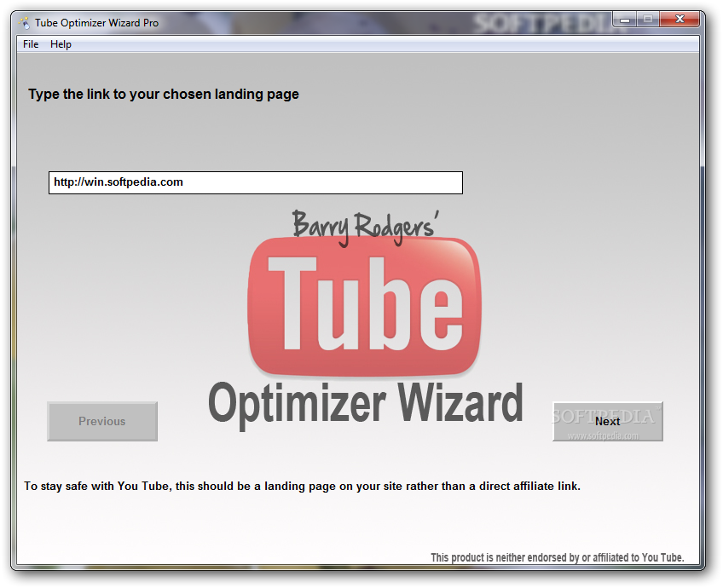Close the Tube Optimizer Wizard Pro window

680,20
